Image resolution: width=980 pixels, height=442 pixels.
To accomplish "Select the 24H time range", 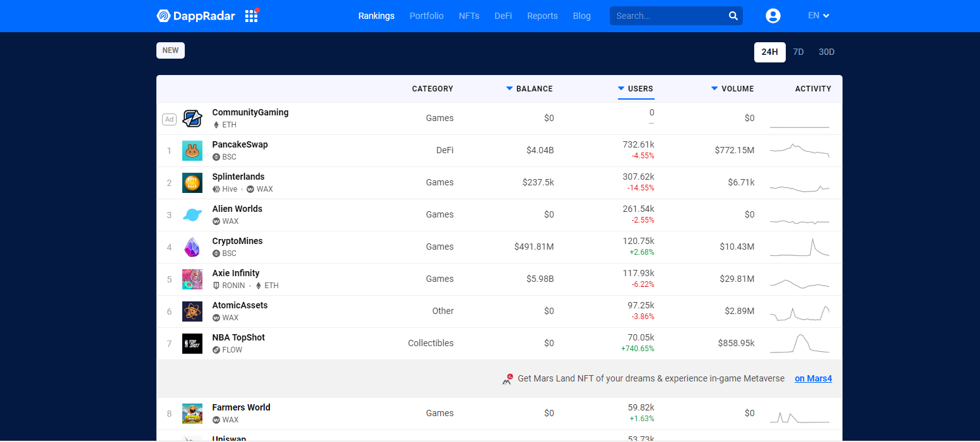I will click(769, 52).
